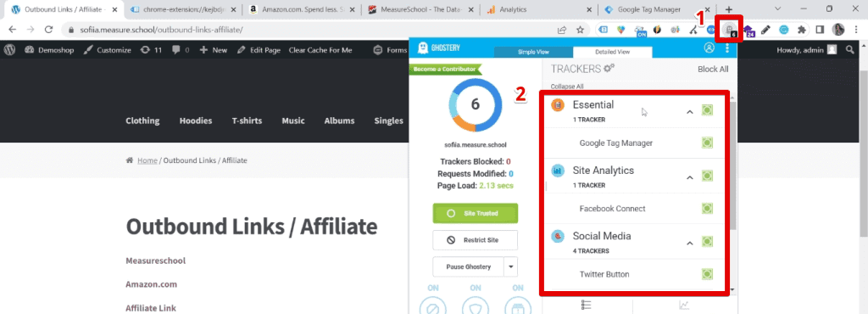
Task: Open the Ghostery extension icon in Chrome toolbar
Action: (x=730, y=30)
